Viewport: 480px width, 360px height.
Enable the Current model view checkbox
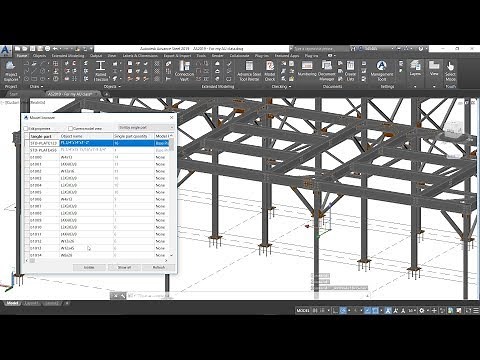(x=70, y=128)
